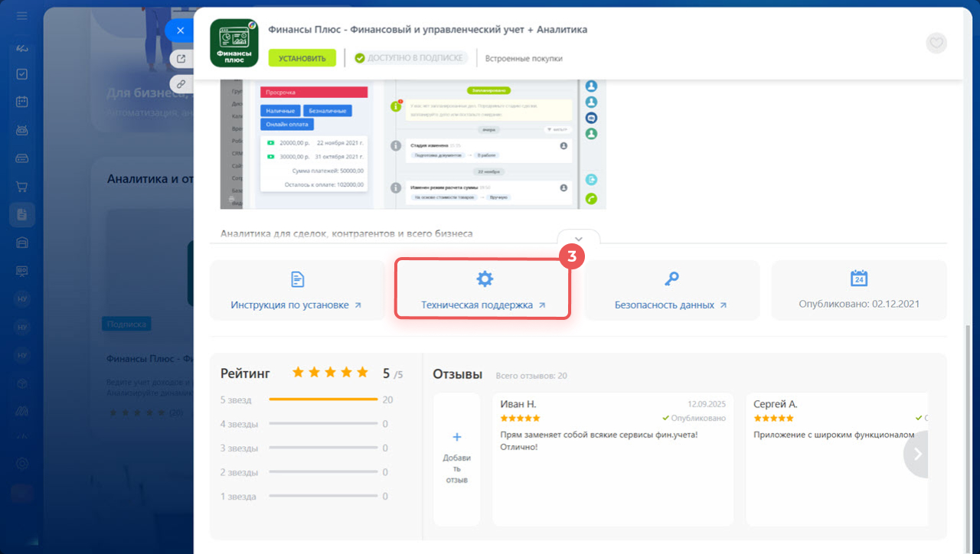This screenshot has height=554, width=980.
Task: Open the app screenshot thumbnail
Action: coord(413,144)
